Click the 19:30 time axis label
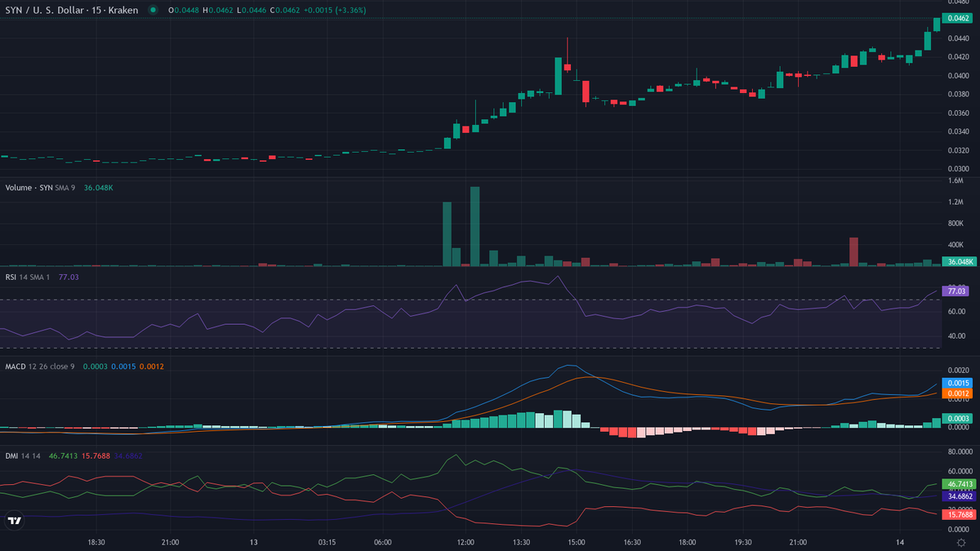This screenshot has width=980, height=551. click(x=742, y=542)
